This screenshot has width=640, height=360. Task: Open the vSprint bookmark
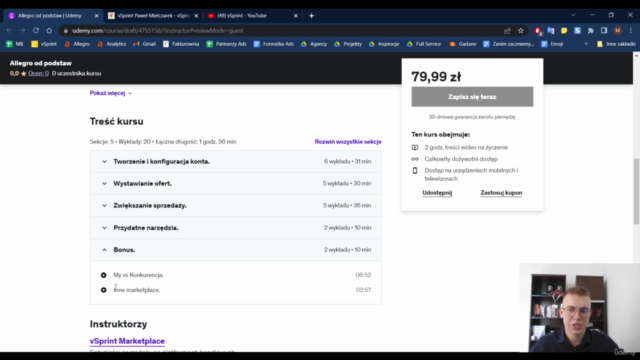(x=44, y=44)
